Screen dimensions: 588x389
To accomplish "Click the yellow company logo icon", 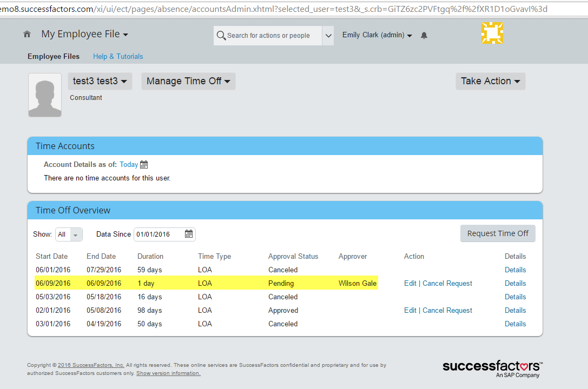I will (492, 33).
